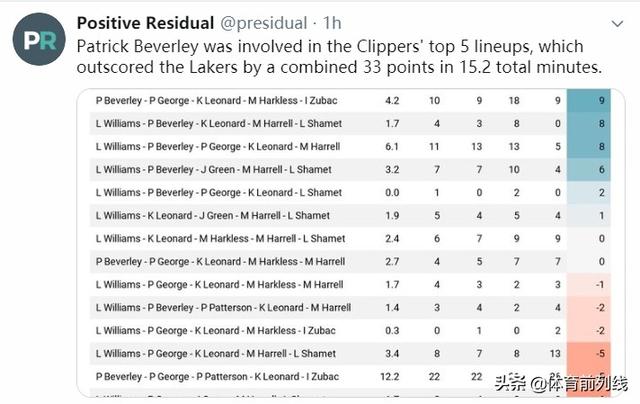This screenshot has width=640, height=404.
Task: Open the @presidual handle link
Action: [264, 23]
